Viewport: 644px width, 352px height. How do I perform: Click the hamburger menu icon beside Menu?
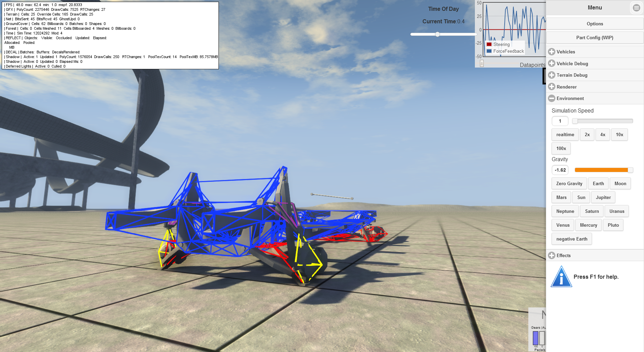[636, 8]
